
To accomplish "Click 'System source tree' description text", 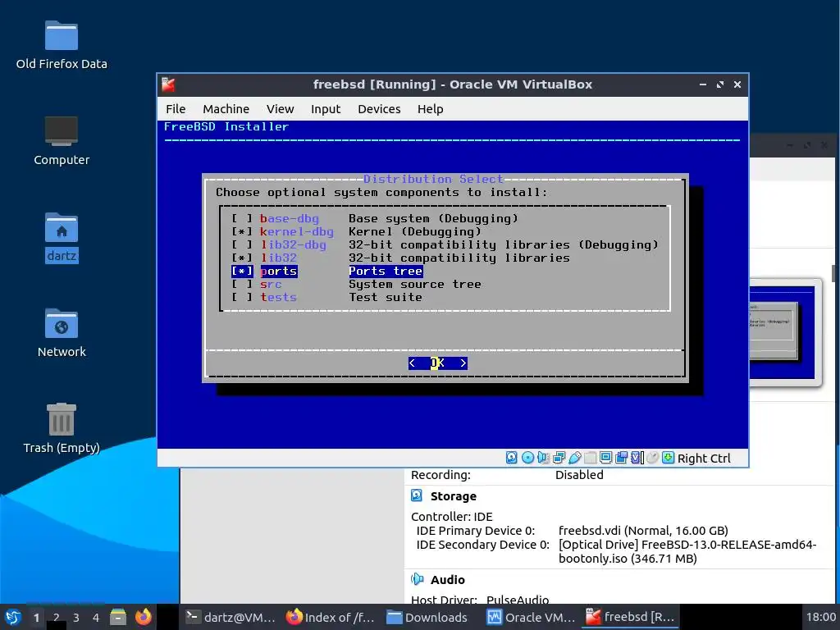I will point(414,285).
